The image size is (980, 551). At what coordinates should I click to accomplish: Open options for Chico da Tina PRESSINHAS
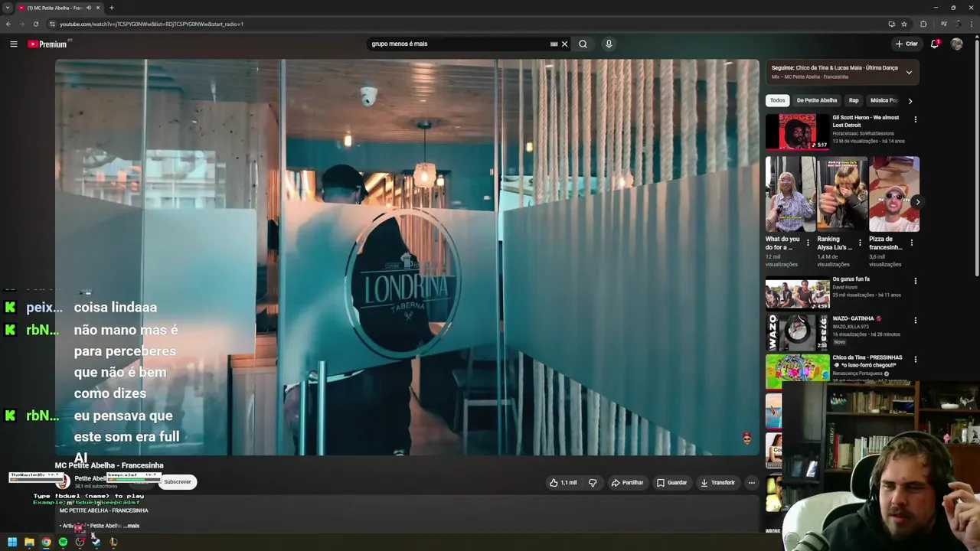(x=915, y=359)
